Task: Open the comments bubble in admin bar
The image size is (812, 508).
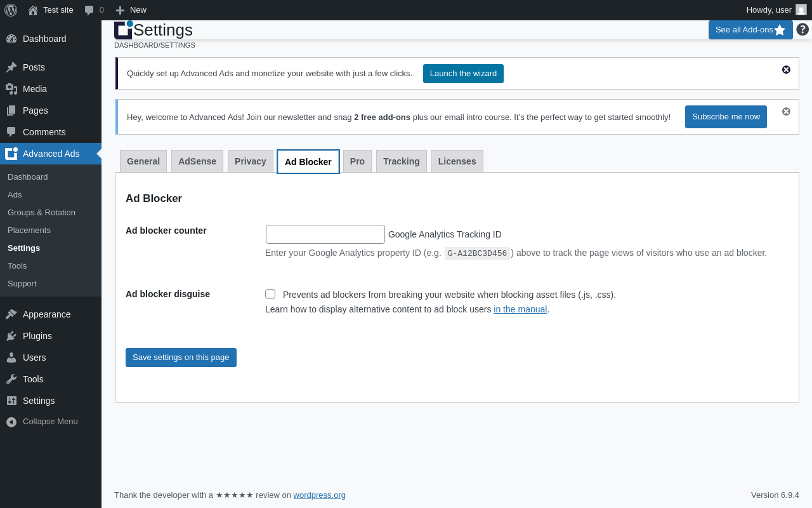Action: [x=94, y=10]
